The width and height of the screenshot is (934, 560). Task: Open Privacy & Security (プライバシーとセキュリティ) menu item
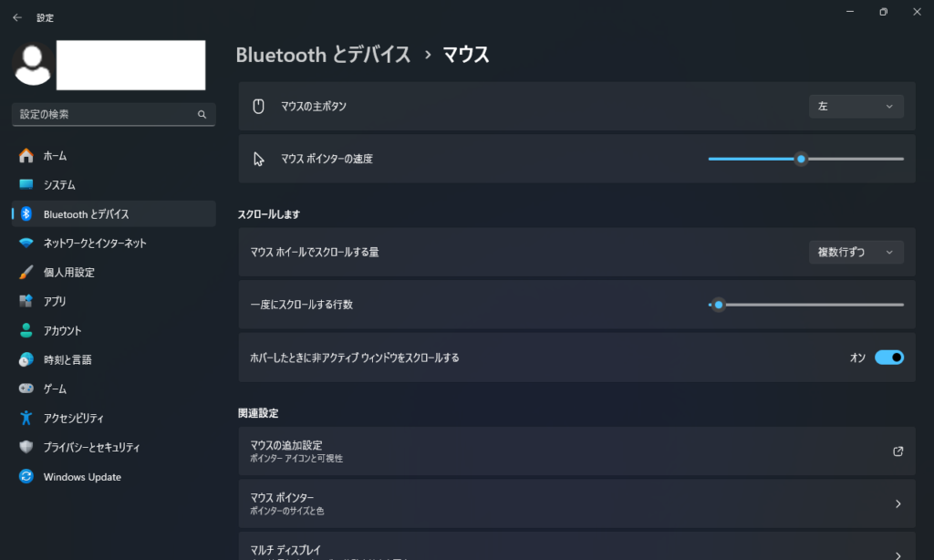(91, 448)
